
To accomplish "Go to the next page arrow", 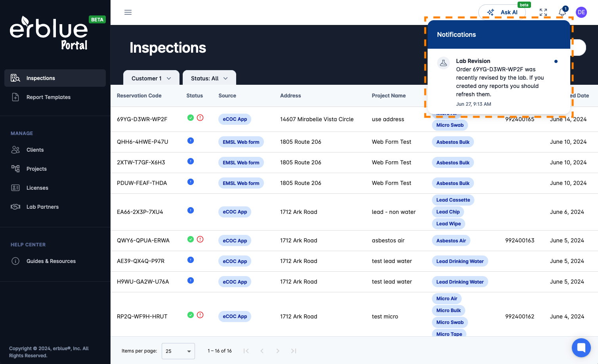I will point(278,351).
